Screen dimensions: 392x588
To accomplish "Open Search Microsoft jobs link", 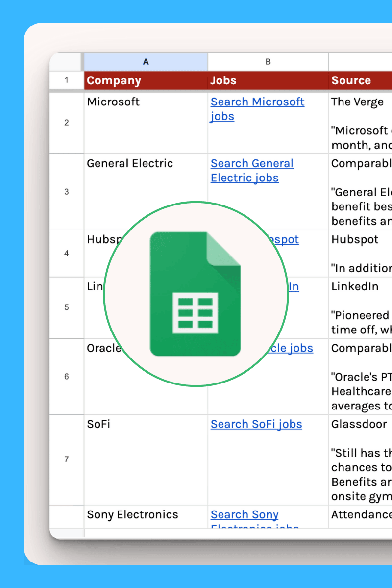I will point(257,109).
